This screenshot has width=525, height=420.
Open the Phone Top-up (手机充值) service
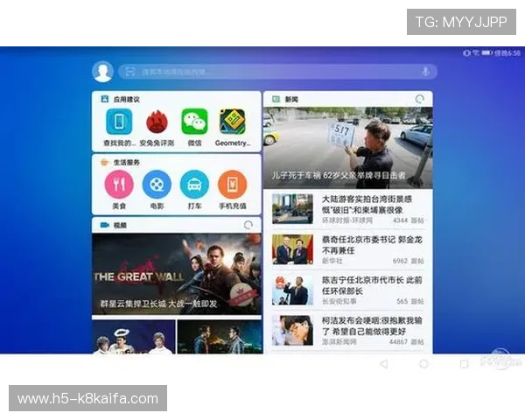232,185
